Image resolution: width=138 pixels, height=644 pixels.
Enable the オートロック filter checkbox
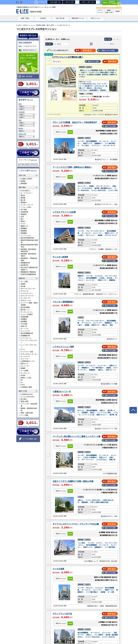(x=20, y=356)
